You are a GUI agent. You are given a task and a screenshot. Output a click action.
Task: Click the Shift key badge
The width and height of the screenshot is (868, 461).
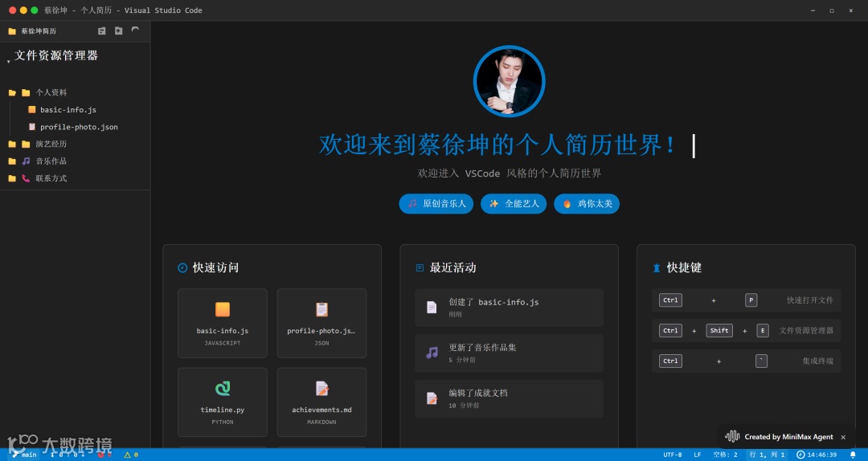tap(719, 330)
